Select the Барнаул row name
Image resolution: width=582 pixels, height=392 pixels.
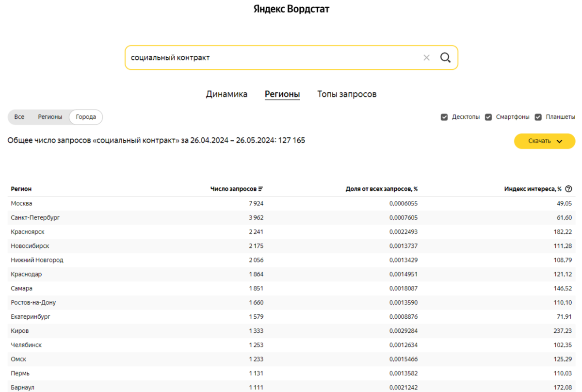(23, 387)
